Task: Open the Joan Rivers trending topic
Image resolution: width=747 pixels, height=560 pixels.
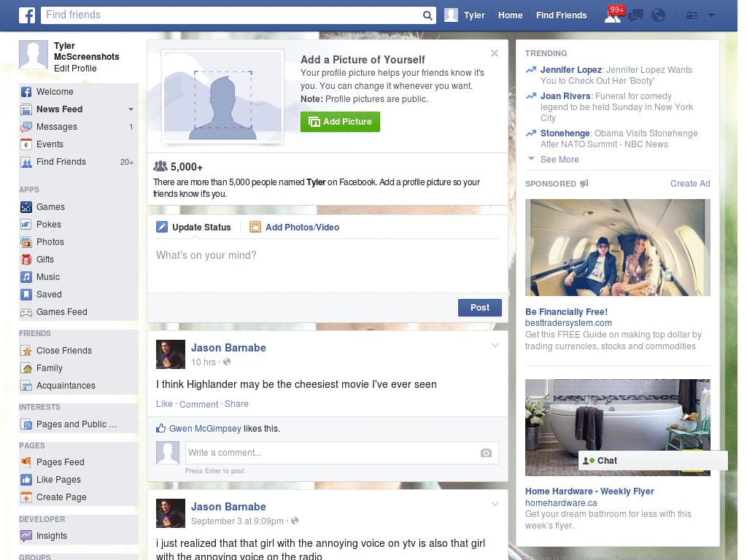Action: (565, 96)
